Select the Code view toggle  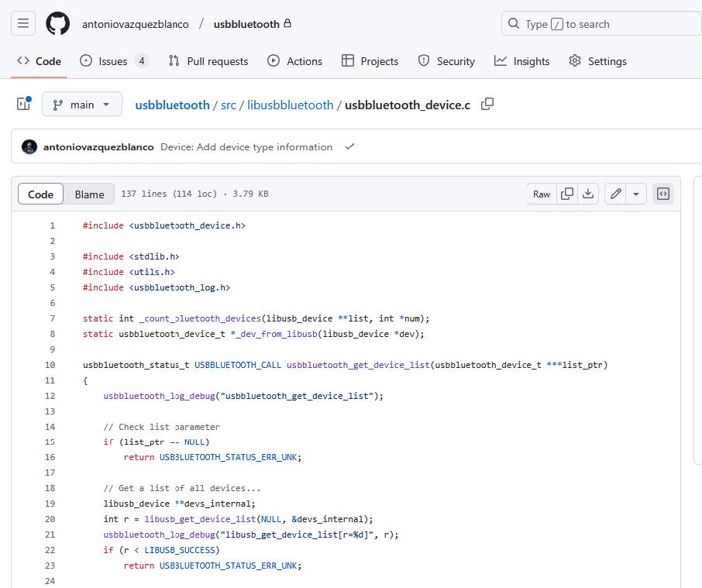coord(40,194)
